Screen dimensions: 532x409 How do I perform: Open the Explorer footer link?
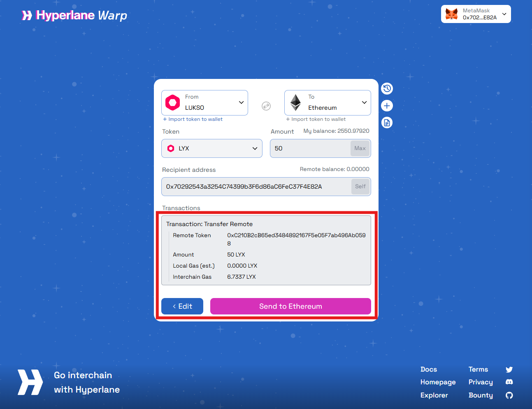434,395
